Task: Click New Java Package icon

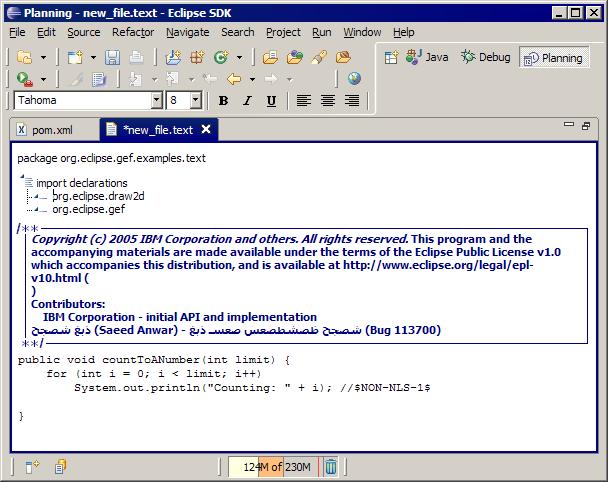Action: pos(197,57)
